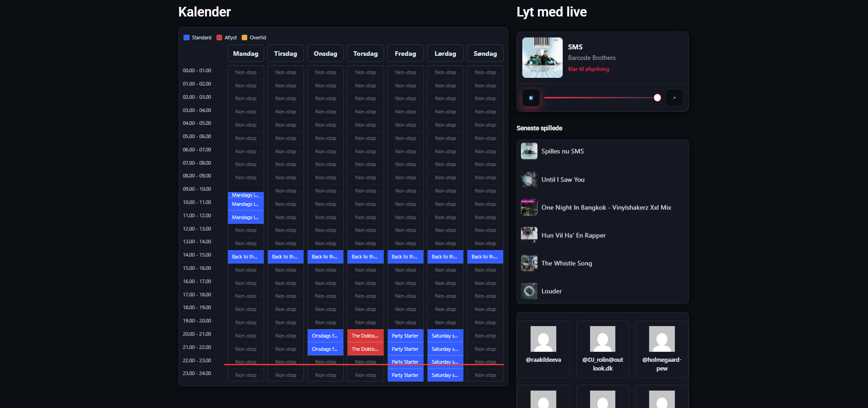Select the Søndag column header

click(x=485, y=54)
